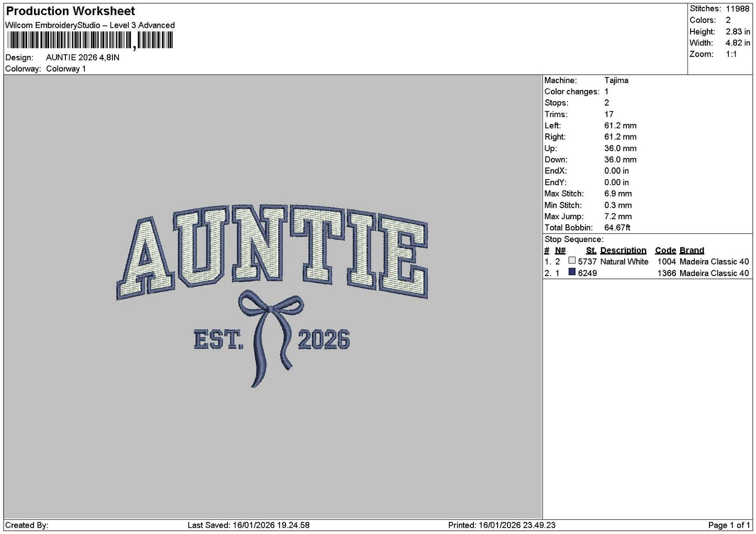Select the Total Bobbin value 64.67ft
This screenshot has height=534, width=756.
[x=617, y=228]
